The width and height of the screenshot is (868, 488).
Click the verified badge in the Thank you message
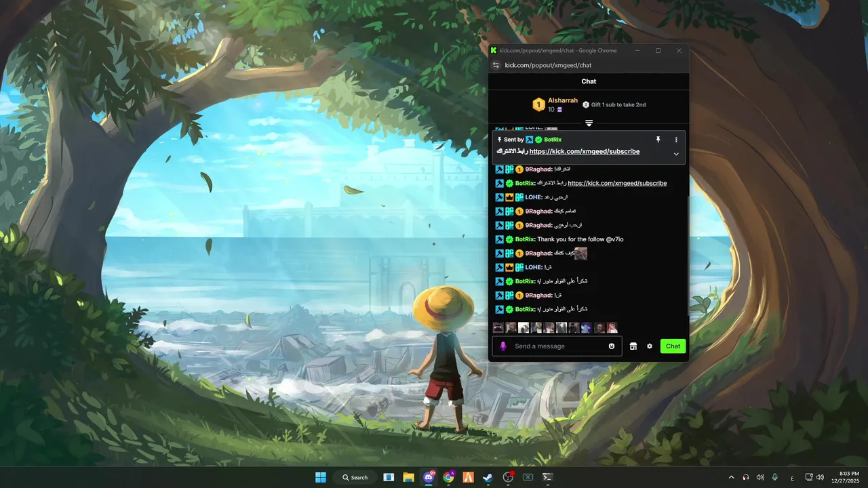point(509,239)
